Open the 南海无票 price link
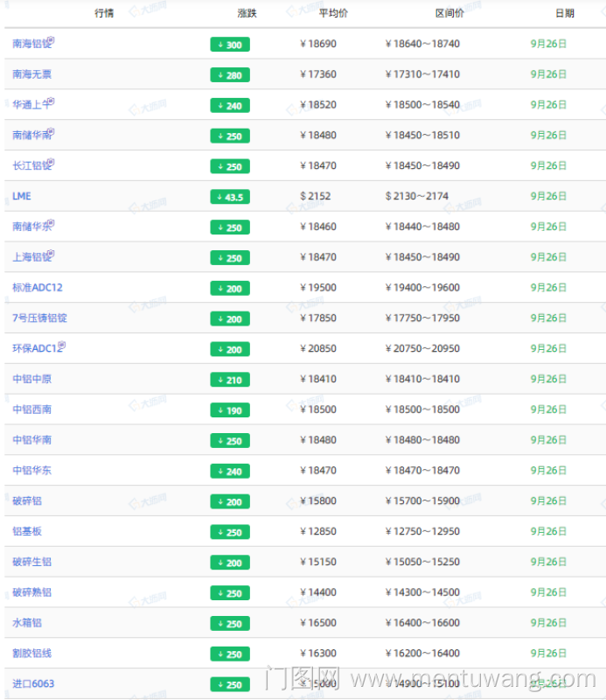 tap(31, 74)
